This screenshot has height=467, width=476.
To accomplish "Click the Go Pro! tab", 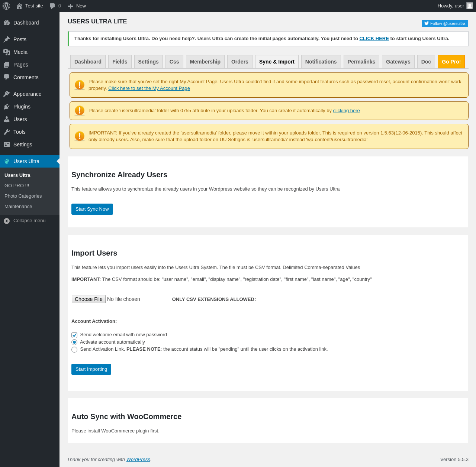I will (451, 62).
